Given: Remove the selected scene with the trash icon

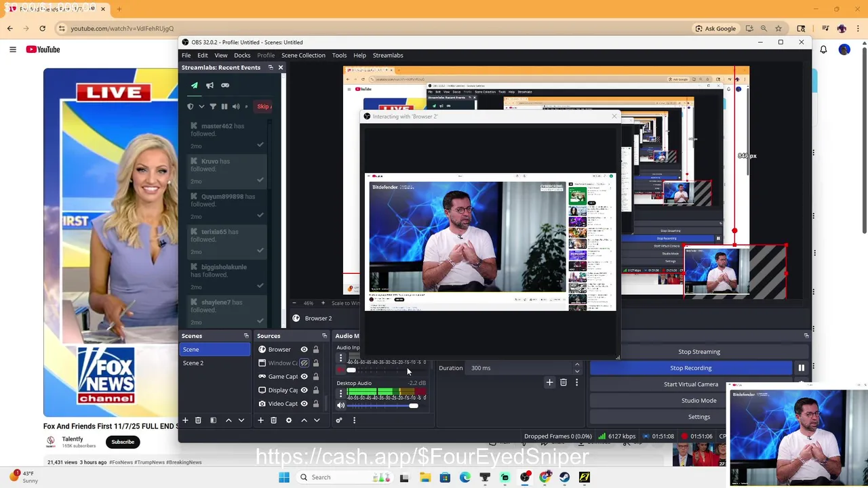Looking at the screenshot, I should click(x=198, y=420).
